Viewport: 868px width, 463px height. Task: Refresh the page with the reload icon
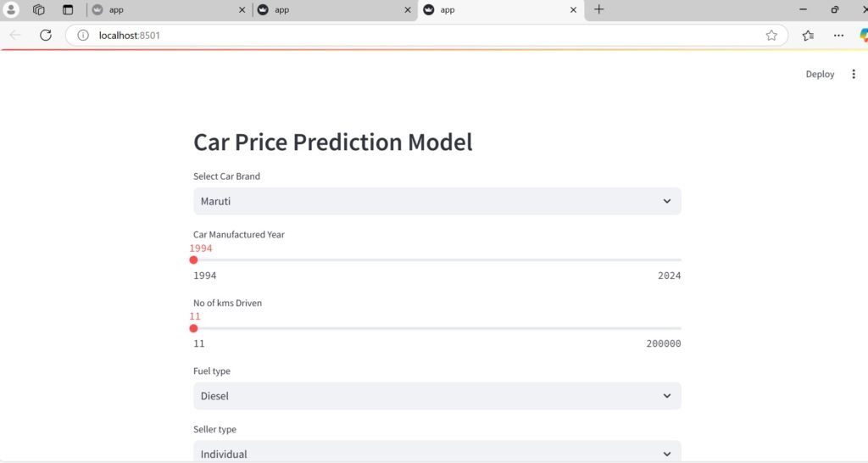pyautogui.click(x=46, y=36)
